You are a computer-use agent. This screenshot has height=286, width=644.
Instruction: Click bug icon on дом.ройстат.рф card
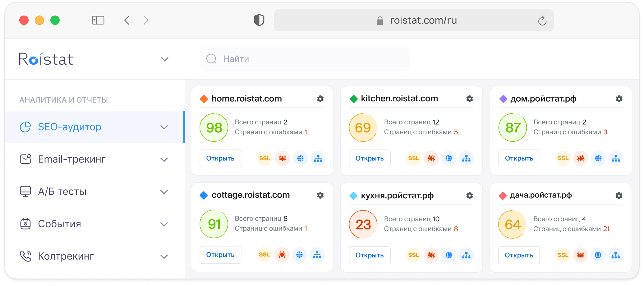581,159
